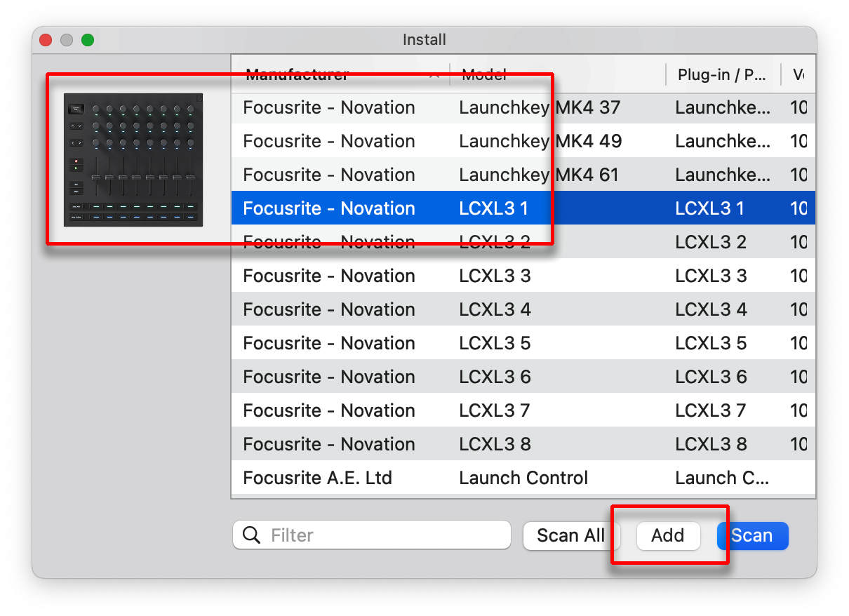Screen dimensions: 849x616
Task: Click LCXL3 5 in the Model column
Action: click(x=494, y=343)
